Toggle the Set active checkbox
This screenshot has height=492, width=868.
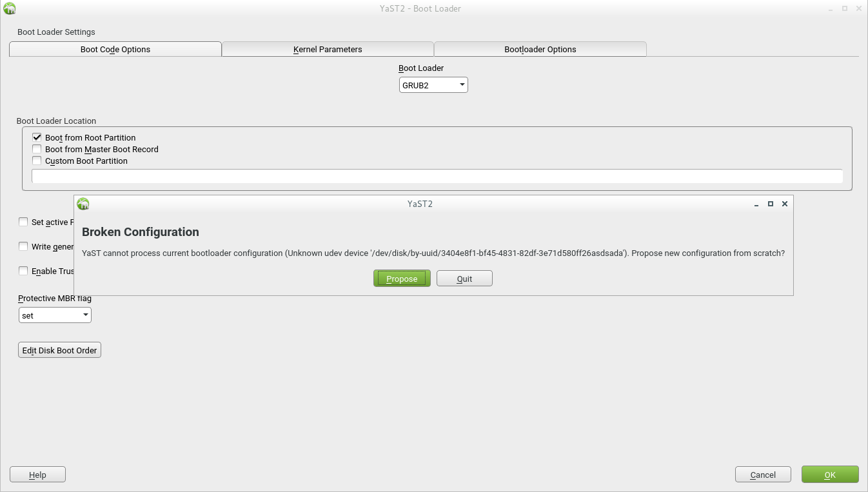tap(23, 222)
